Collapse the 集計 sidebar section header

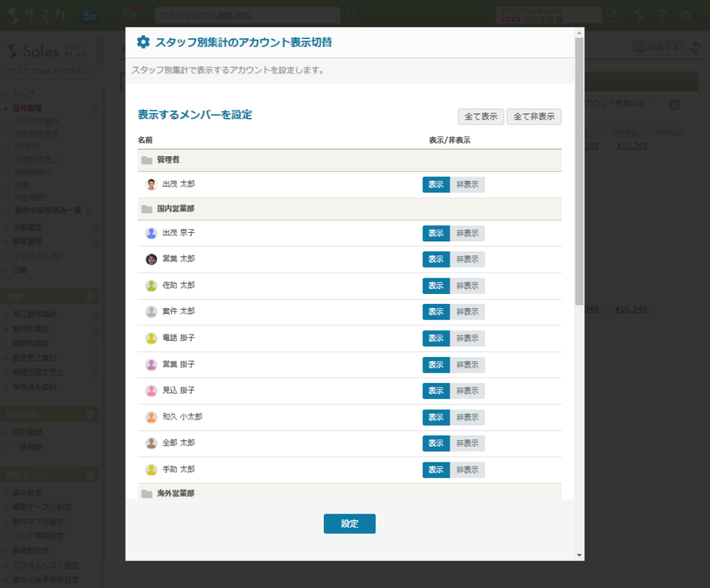(x=90, y=297)
